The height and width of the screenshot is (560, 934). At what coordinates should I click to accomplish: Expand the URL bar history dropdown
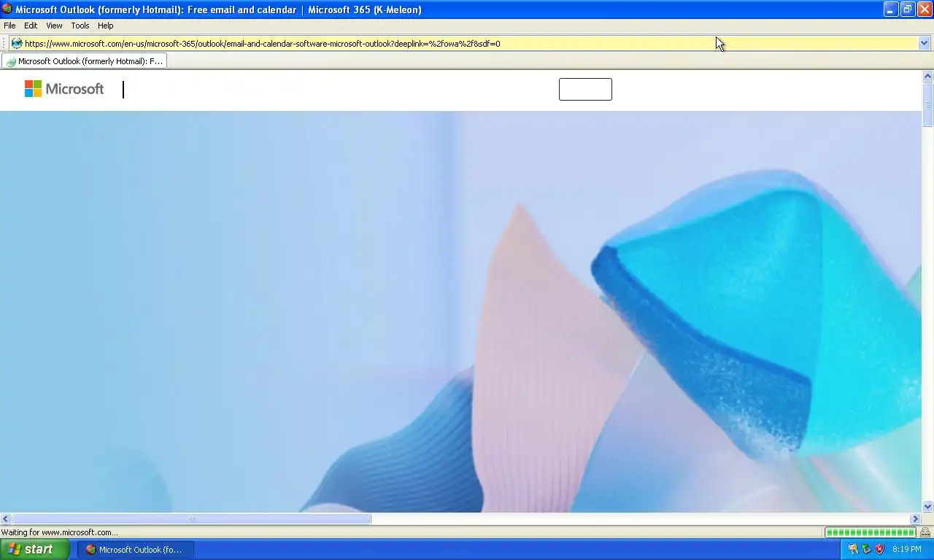(925, 43)
